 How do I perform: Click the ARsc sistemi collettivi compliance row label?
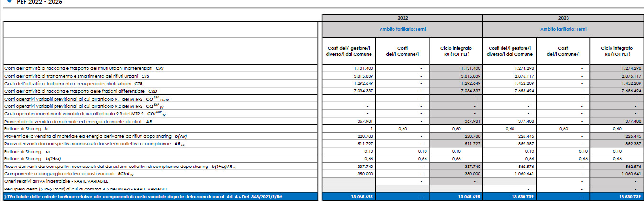(x=95, y=143)
